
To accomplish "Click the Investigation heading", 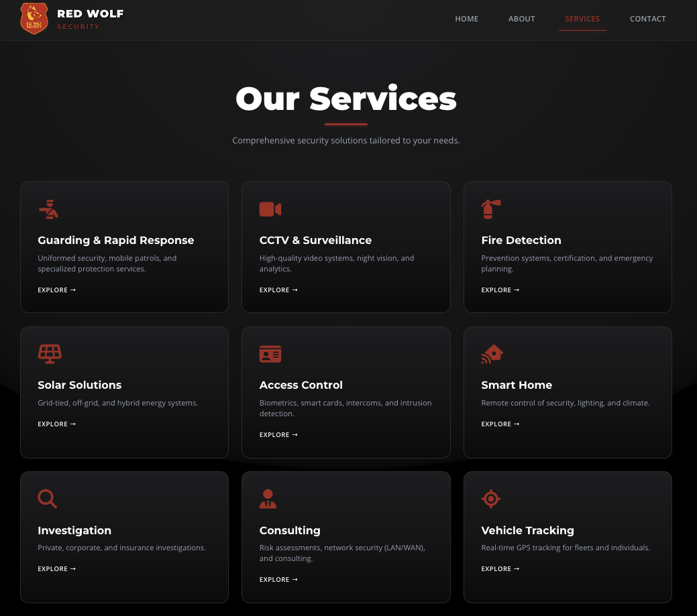I will 74,530.
